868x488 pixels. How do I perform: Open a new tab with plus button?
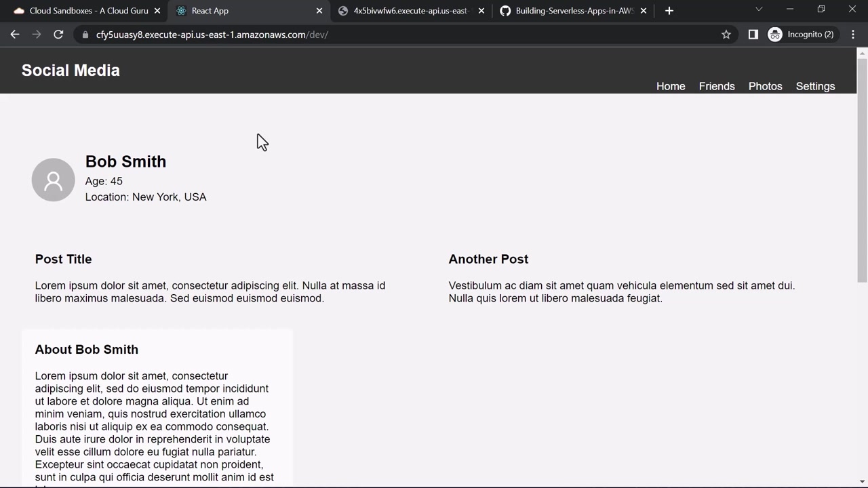click(x=669, y=11)
